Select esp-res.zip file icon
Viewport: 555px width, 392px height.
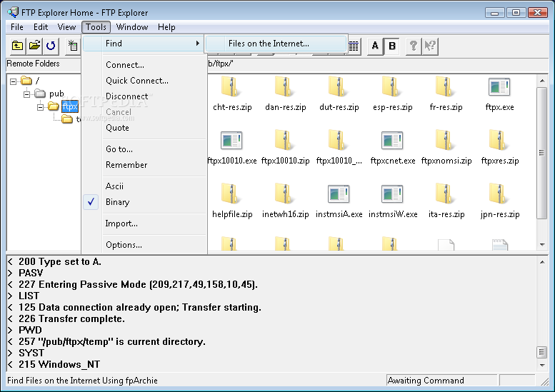click(x=393, y=87)
